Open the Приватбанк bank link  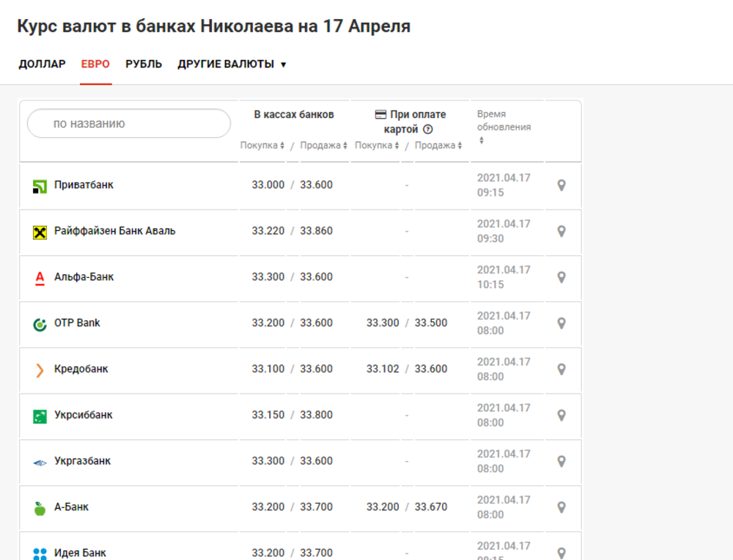pos(84,185)
